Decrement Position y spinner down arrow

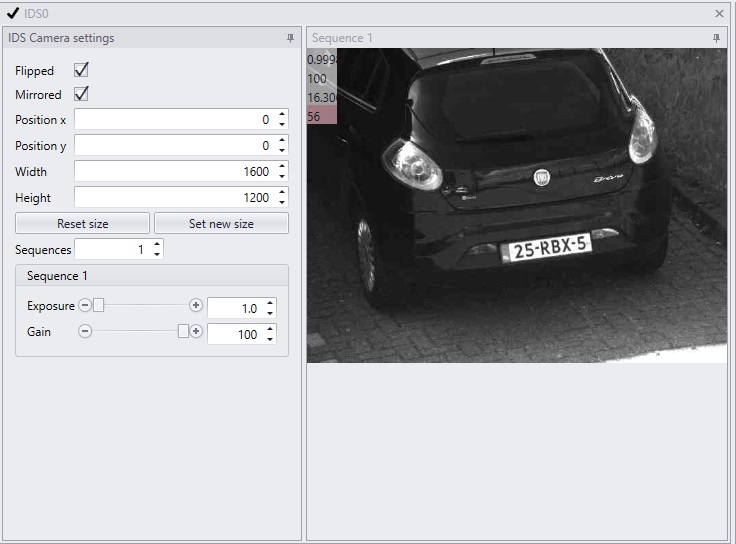pyautogui.click(x=282, y=150)
